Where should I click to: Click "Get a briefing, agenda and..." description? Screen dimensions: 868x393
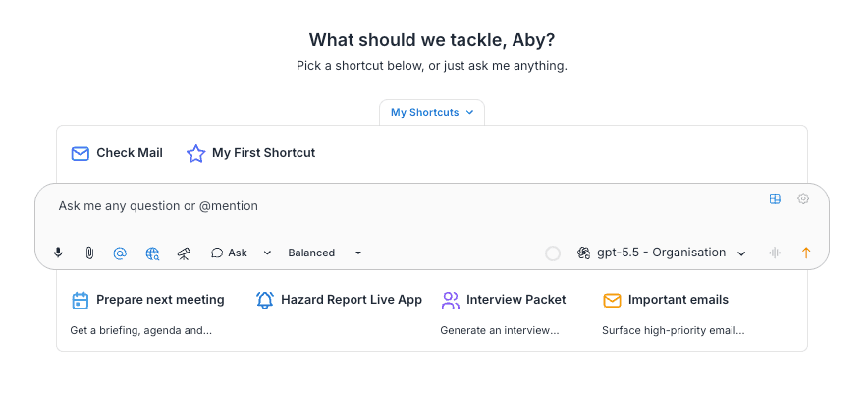point(141,331)
